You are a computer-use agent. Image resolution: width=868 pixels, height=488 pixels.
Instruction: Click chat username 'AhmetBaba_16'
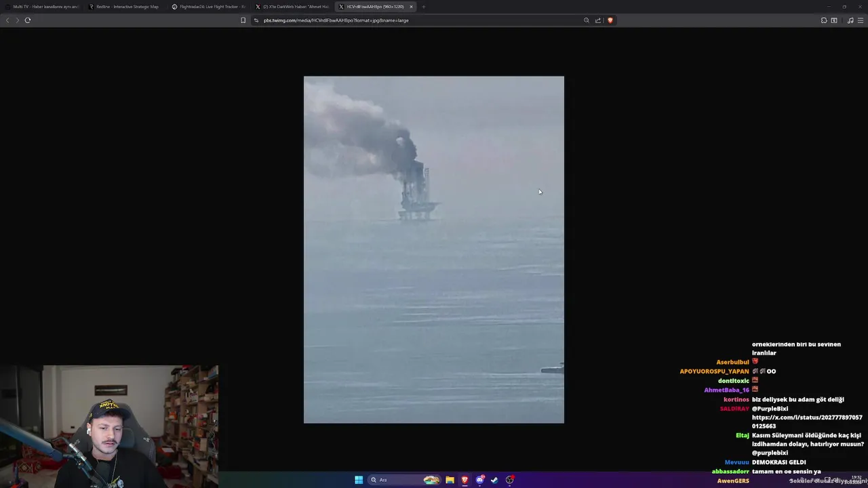tap(726, 390)
